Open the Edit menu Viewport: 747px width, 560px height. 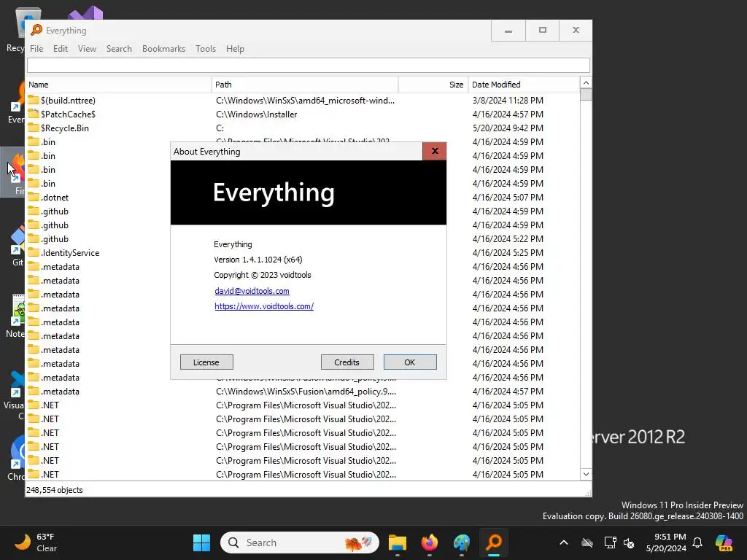(x=60, y=49)
